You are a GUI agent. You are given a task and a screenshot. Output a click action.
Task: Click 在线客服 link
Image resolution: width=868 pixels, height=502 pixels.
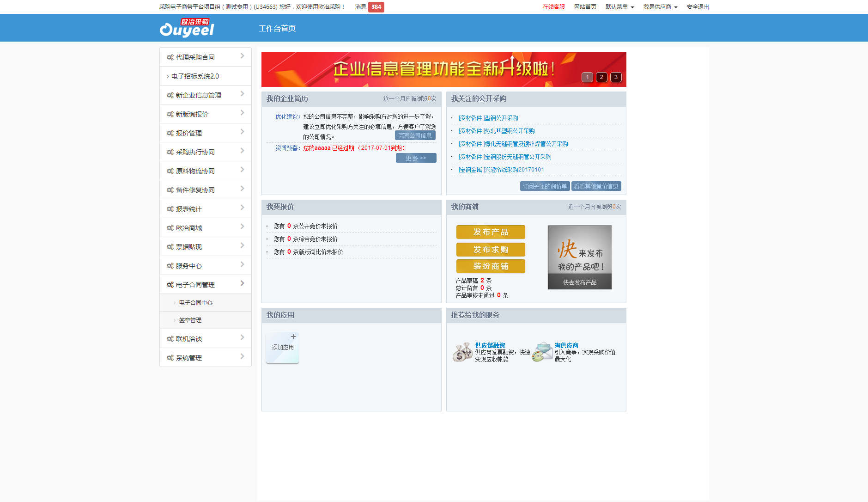553,7
